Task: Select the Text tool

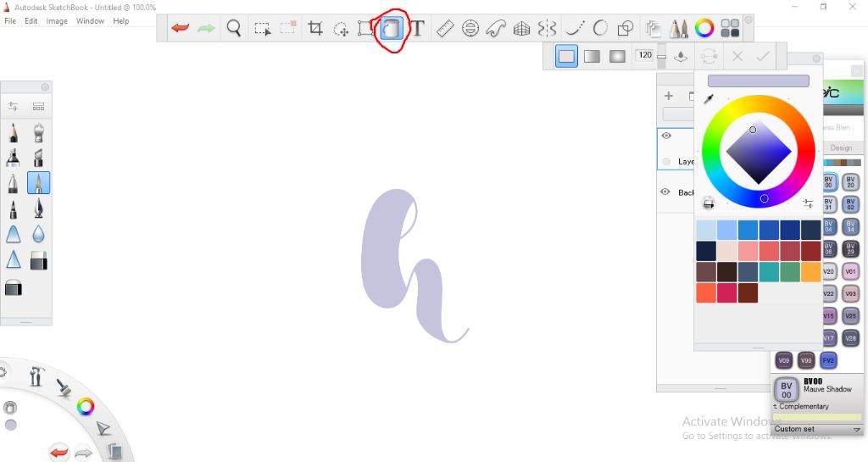Action: click(x=417, y=28)
